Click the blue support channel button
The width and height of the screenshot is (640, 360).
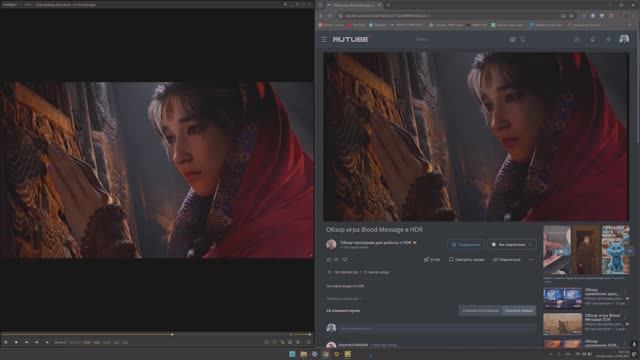tap(466, 244)
